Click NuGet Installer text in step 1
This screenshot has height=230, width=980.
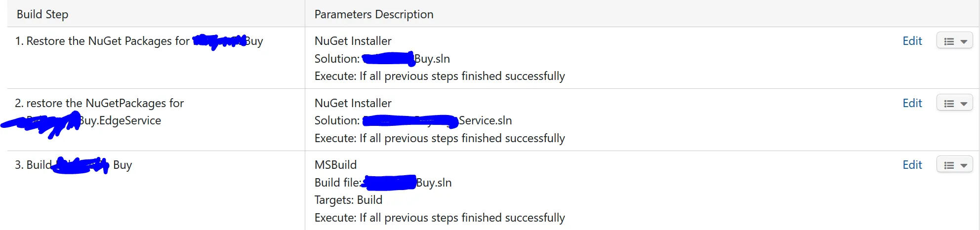(x=353, y=41)
